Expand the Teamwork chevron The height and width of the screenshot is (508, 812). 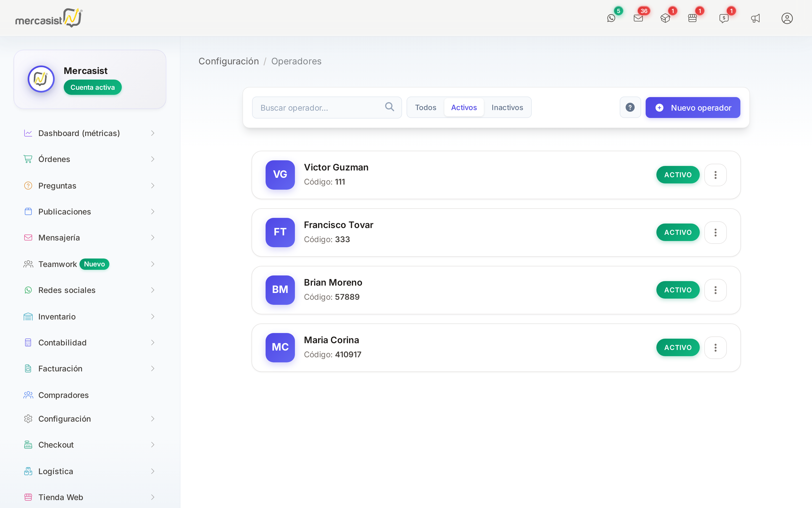[x=153, y=264]
